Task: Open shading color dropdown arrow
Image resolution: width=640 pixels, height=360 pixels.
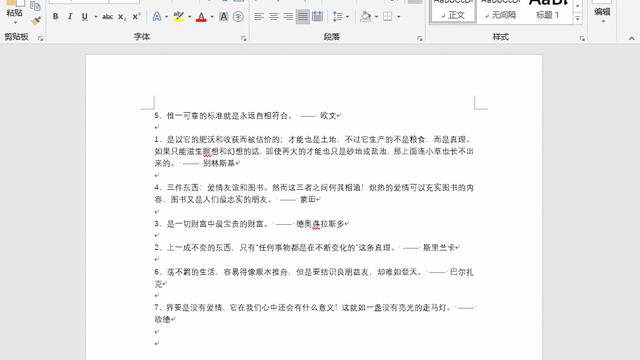Action: point(376,17)
